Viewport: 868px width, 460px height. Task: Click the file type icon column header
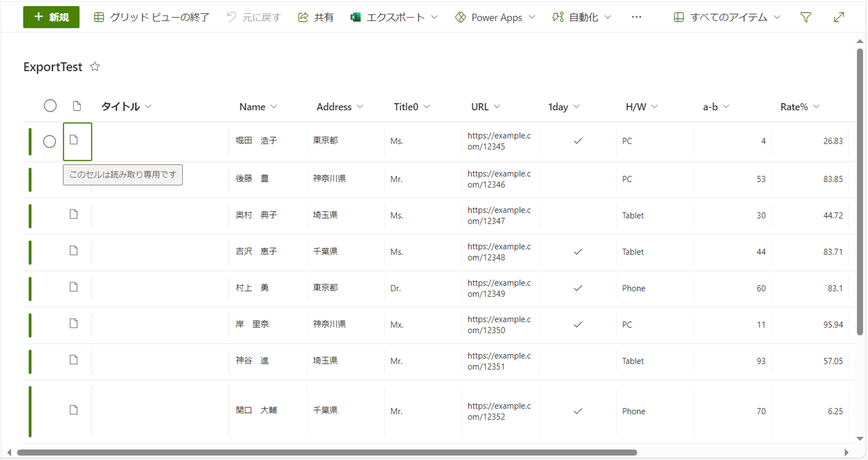click(77, 106)
